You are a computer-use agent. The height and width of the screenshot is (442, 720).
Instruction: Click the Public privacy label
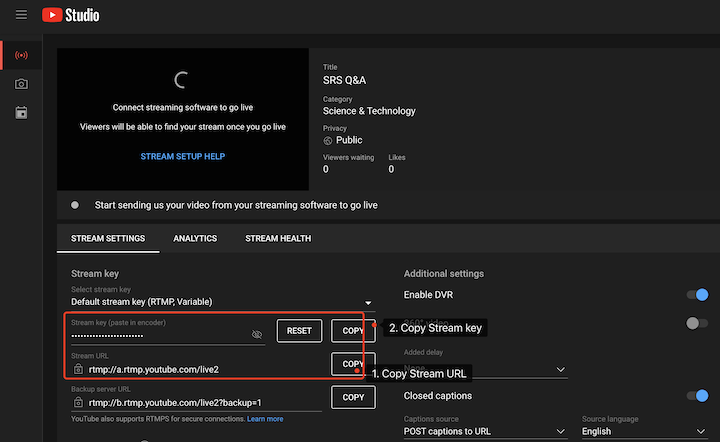[x=349, y=140]
